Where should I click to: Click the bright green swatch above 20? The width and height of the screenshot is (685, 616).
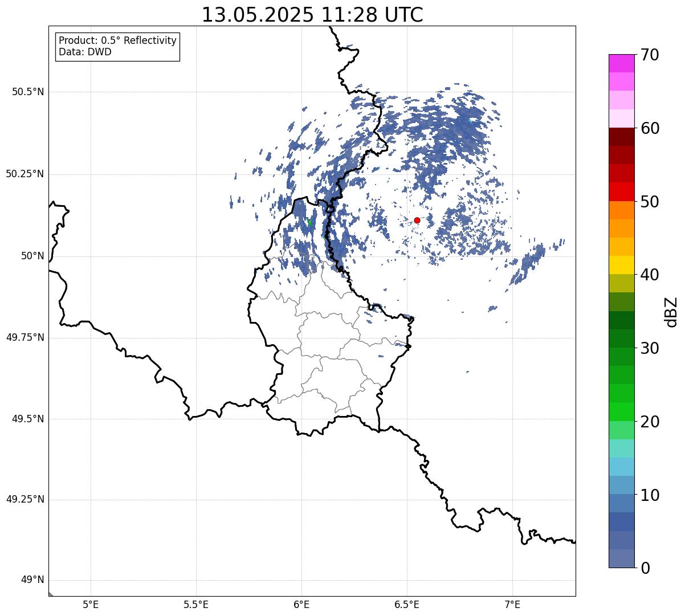pos(621,411)
